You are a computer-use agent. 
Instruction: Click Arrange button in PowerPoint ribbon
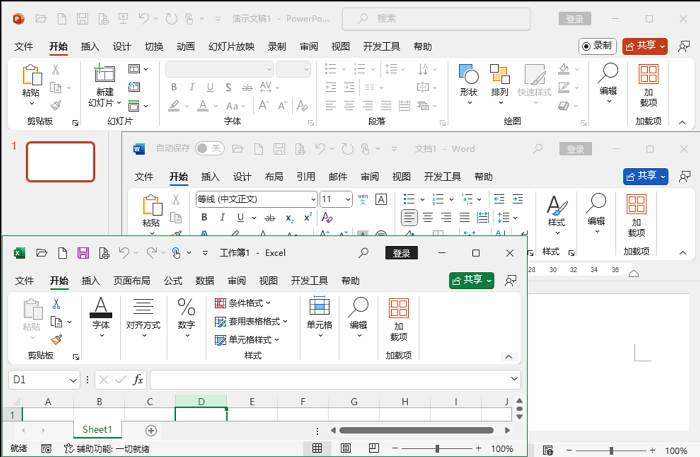(500, 85)
